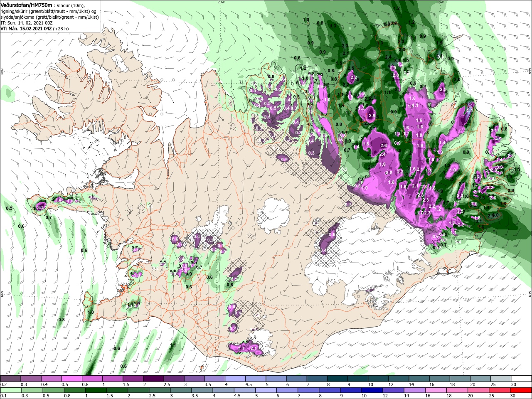Select the dark purple 2 snow scale swatch
The width and height of the screenshot is (532, 399).
(153, 379)
